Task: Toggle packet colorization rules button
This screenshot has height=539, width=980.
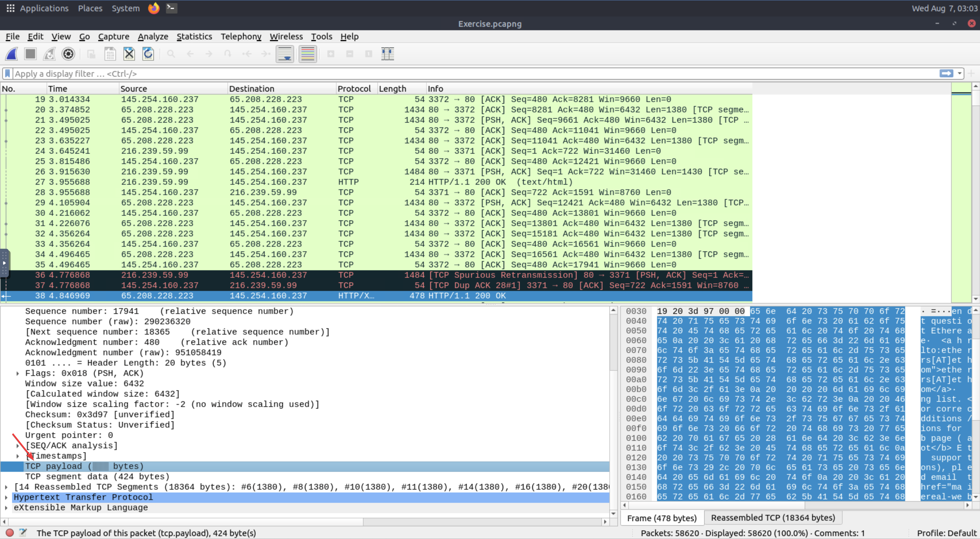Action: 307,54
